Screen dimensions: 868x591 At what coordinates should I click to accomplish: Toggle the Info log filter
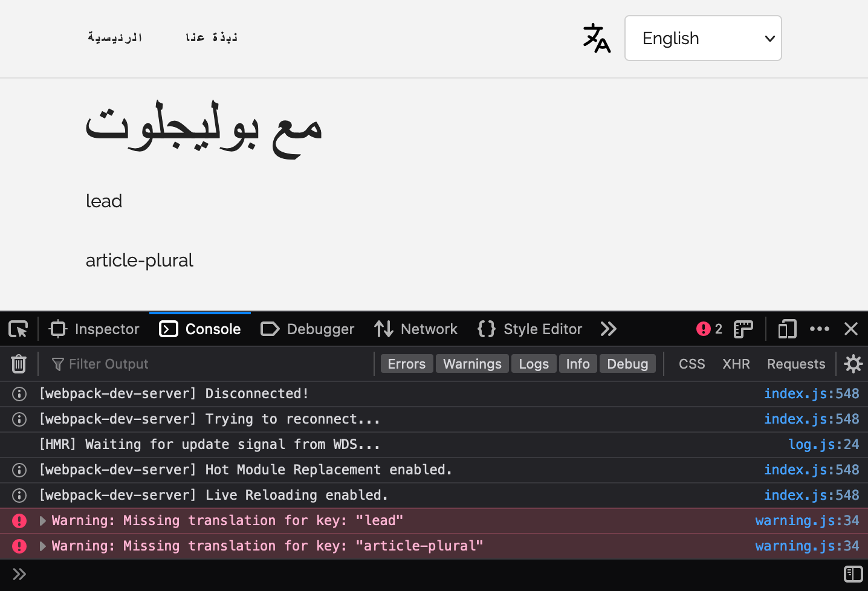[x=577, y=363]
